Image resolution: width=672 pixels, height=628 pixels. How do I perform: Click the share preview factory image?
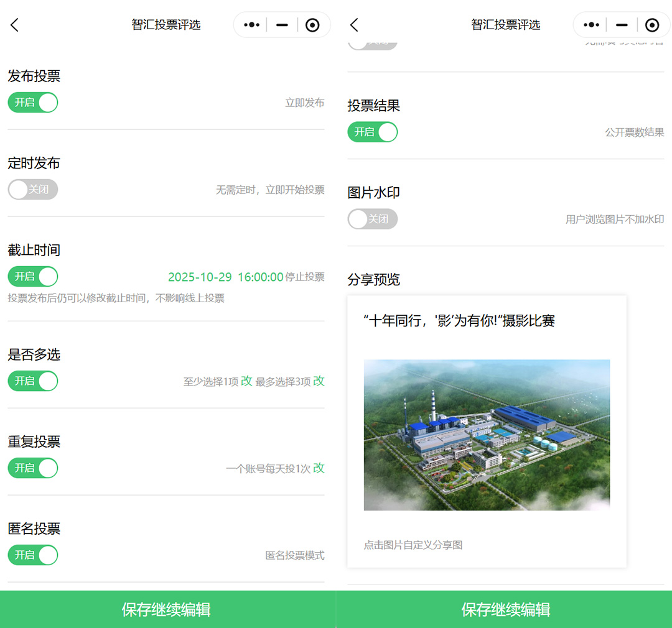tap(487, 435)
